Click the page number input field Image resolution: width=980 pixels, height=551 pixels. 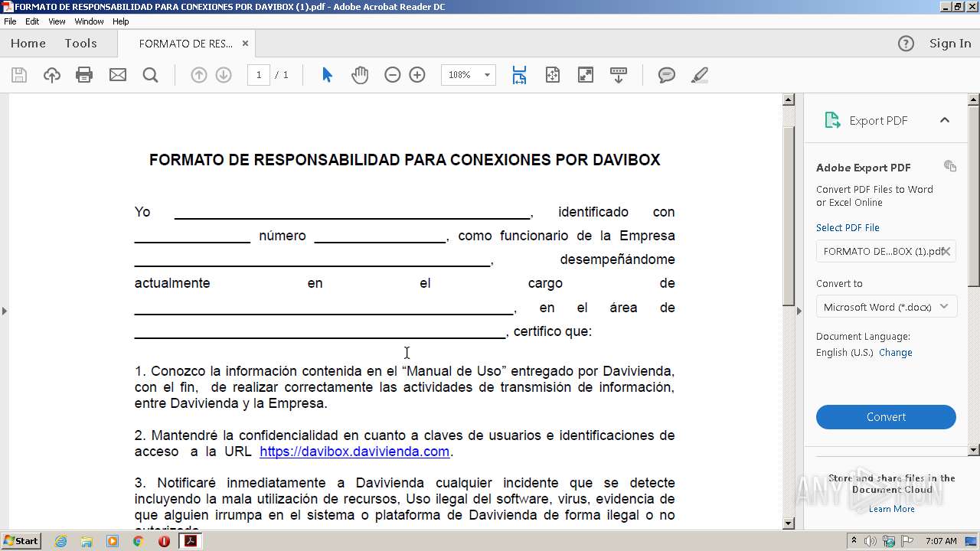(x=259, y=75)
